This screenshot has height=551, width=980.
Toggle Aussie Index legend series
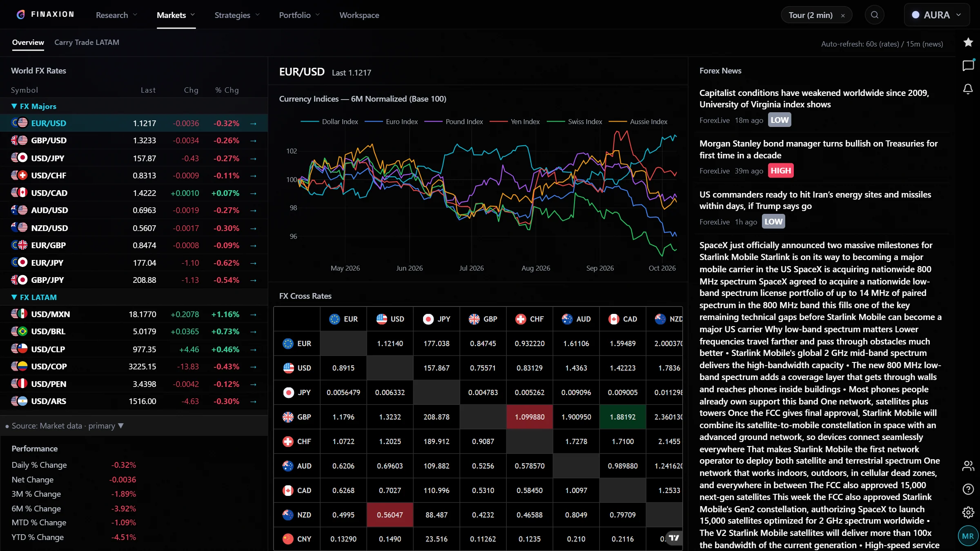coord(638,122)
